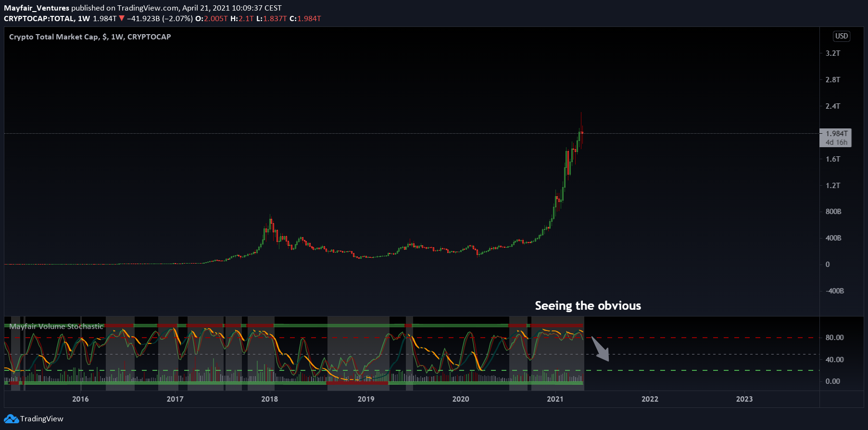
Task: Click the 2016 time axis label
Action: [x=80, y=399]
